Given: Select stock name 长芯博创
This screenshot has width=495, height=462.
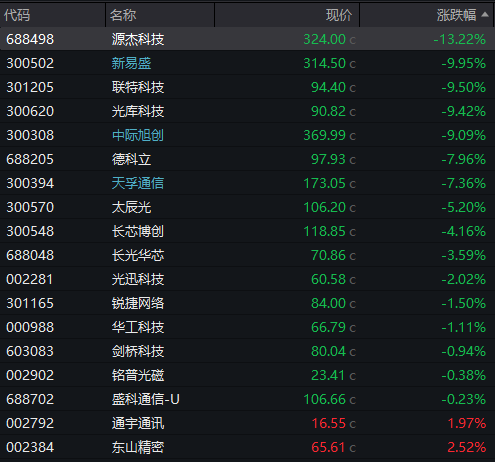Looking at the screenshot, I should point(138,231).
